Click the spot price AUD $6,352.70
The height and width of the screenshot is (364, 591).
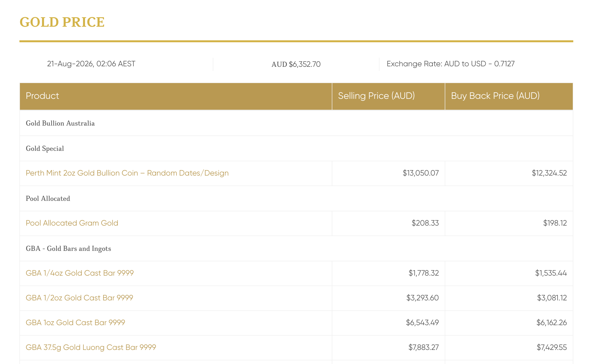(296, 64)
